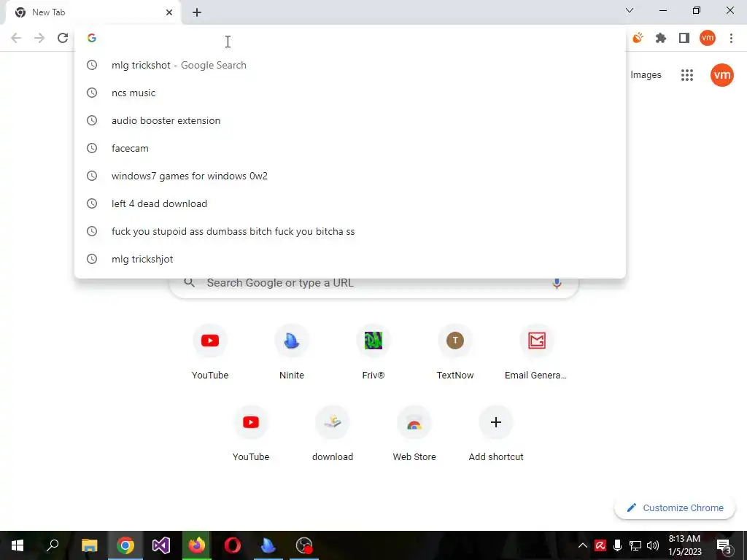Reload the page with the refresh icon
Screen dimensions: 747x560
coord(63,38)
